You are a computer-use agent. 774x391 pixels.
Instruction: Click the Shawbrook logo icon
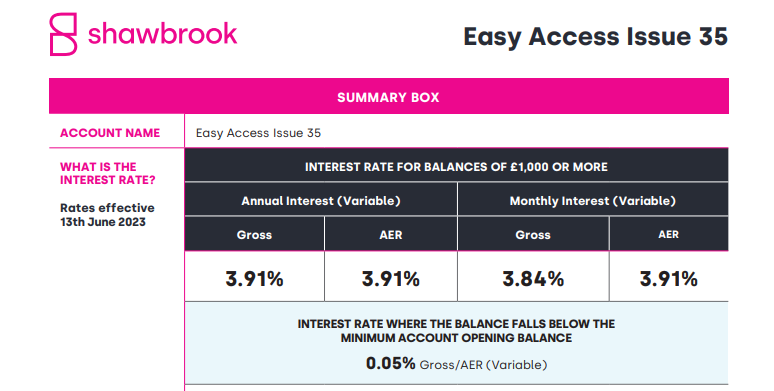pyautogui.click(x=64, y=34)
